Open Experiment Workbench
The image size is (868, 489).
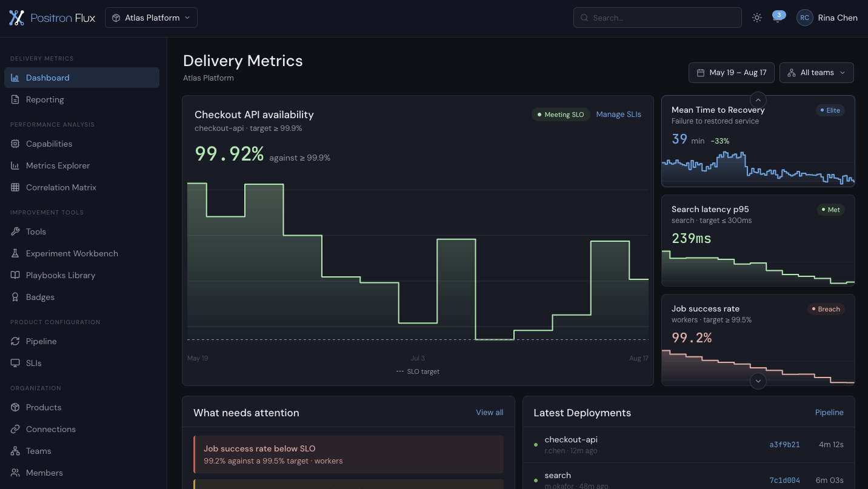[x=82, y=253]
